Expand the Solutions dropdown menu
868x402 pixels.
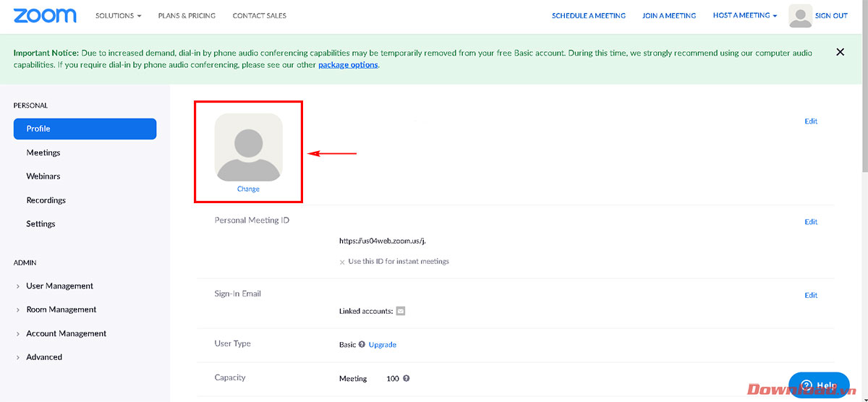point(119,16)
